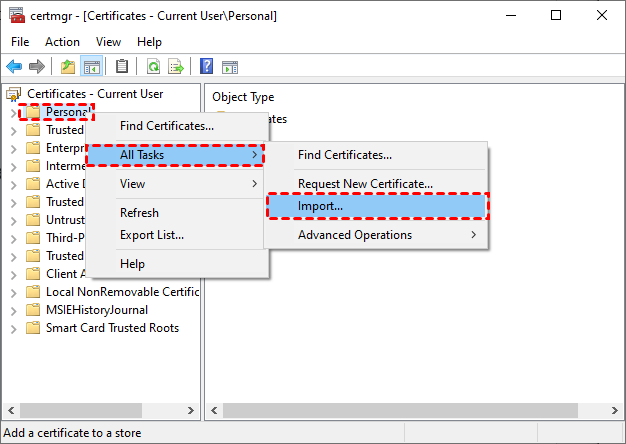Select the Personal folder label
626x444 pixels.
68,112
